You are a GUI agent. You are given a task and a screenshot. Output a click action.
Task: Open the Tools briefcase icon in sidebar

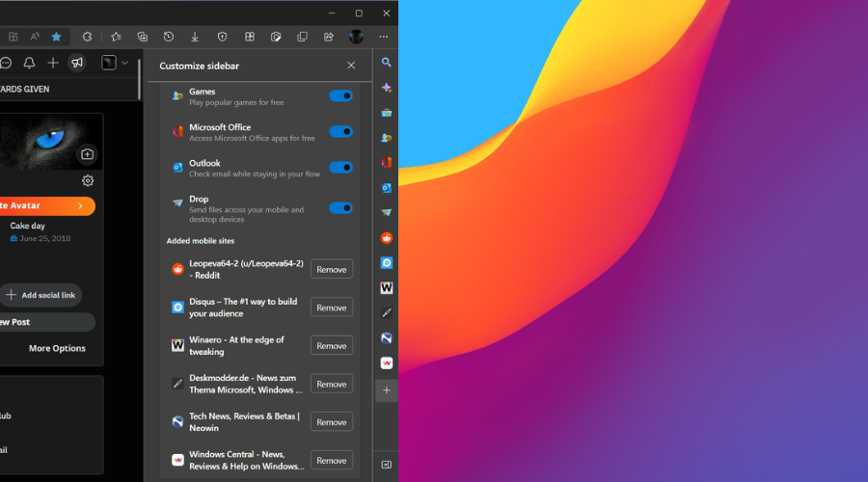click(387, 113)
